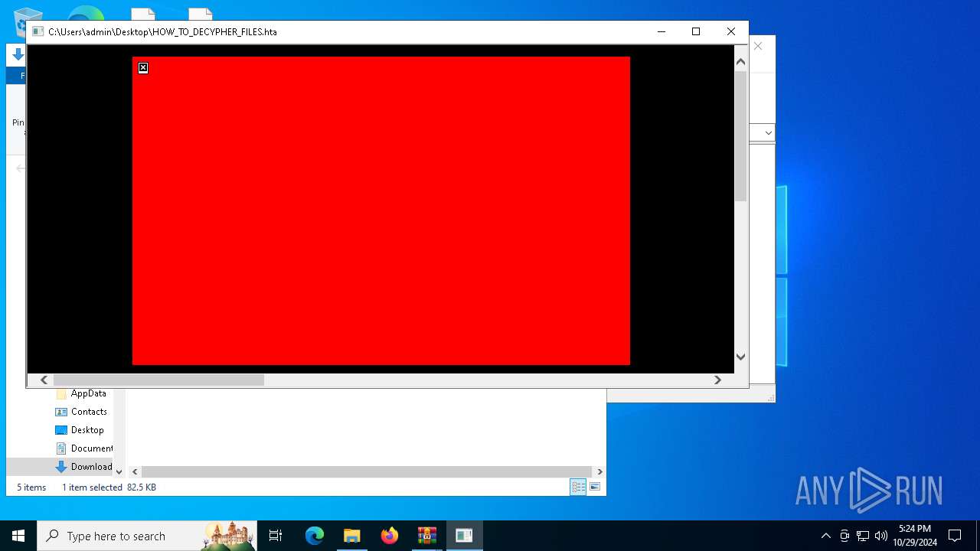Click the horizontal scrollbar thumb in HTA window
The width and height of the screenshot is (980, 551).
pos(158,380)
